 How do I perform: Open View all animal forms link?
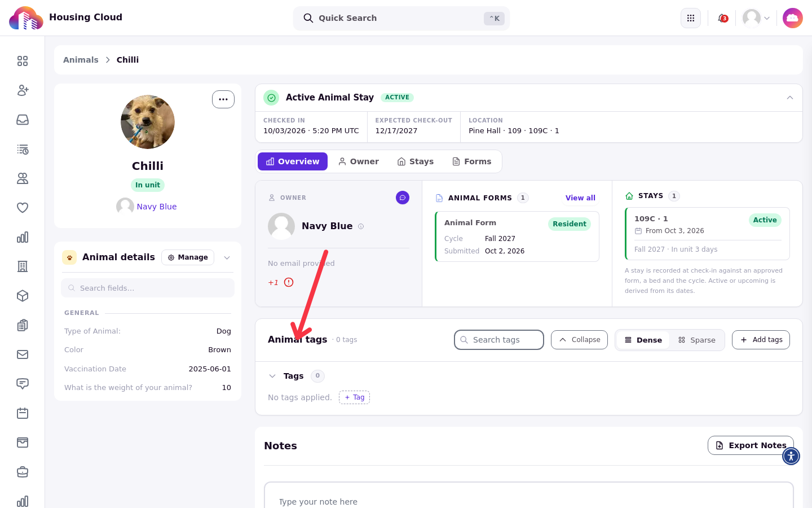[x=580, y=198]
